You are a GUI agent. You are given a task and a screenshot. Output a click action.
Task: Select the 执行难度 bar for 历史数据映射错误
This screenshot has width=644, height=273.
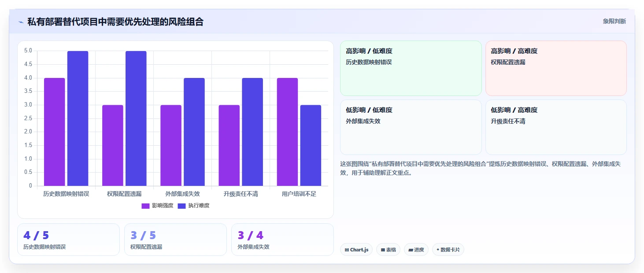[x=78, y=118]
